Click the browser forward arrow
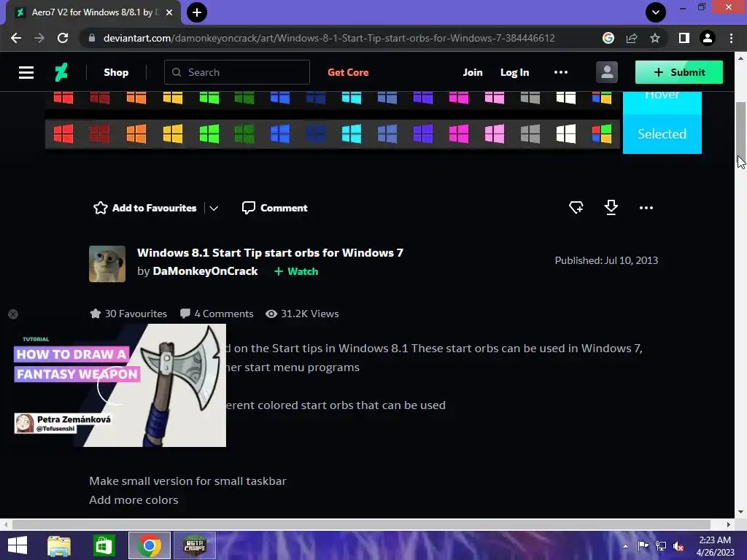 (39, 38)
